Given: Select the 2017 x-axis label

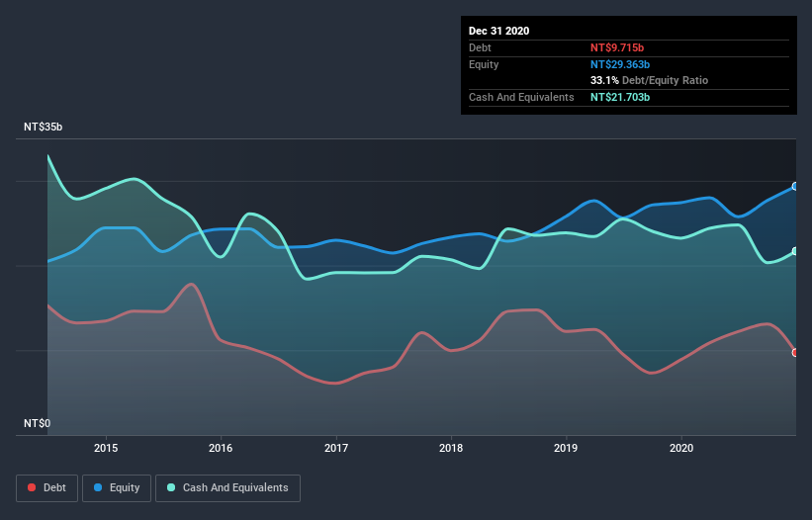Looking at the screenshot, I should (x=336, y=448).
